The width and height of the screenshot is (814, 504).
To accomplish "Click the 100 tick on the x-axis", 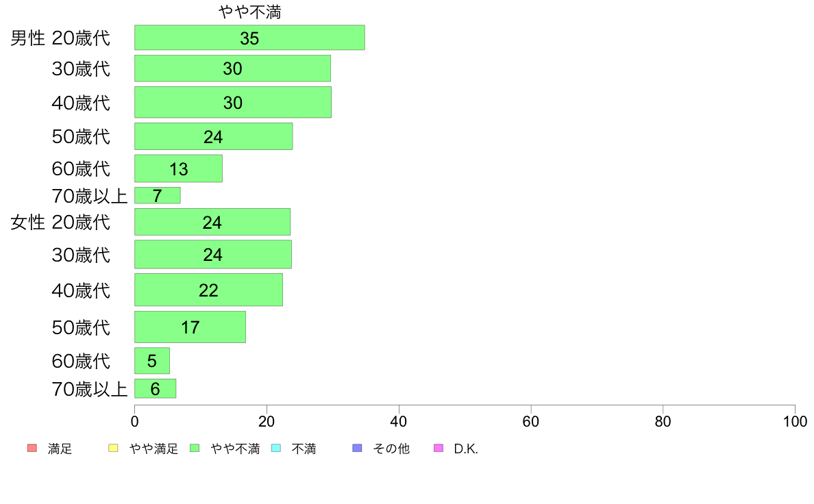I will (x=795, y=421).
